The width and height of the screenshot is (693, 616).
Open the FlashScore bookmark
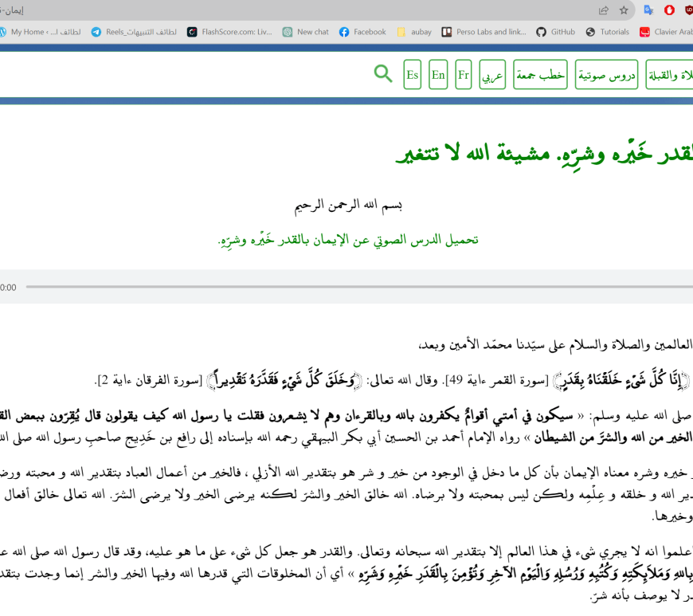point(229,32)
